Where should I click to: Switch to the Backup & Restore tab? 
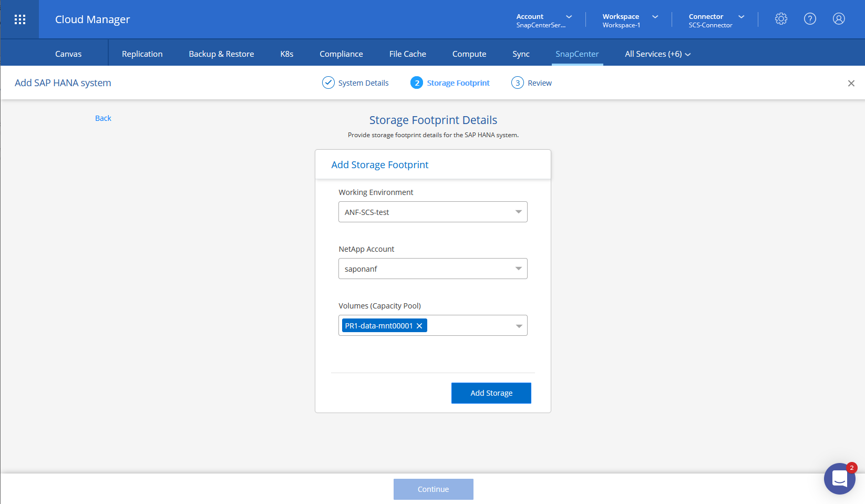[221, 54]
